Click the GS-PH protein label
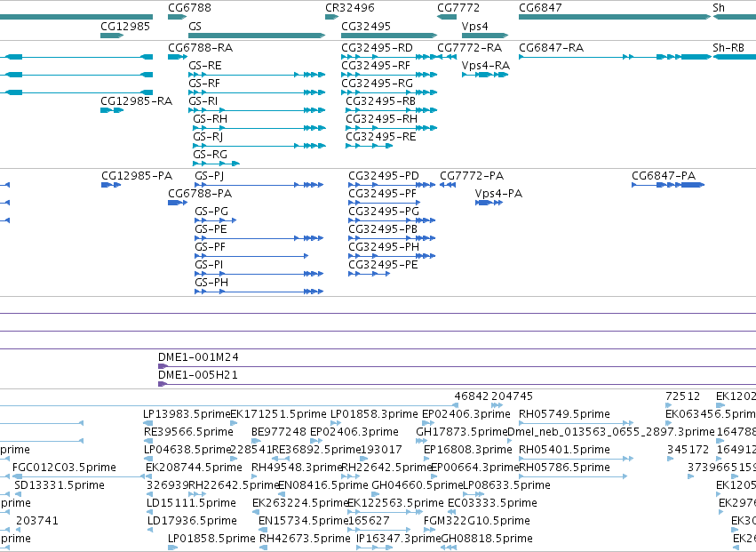 tap(211, 283)
